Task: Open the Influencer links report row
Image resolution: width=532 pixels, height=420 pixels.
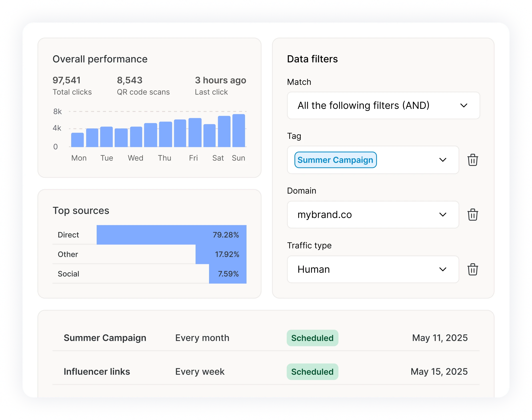Action: tap(97, 371)
